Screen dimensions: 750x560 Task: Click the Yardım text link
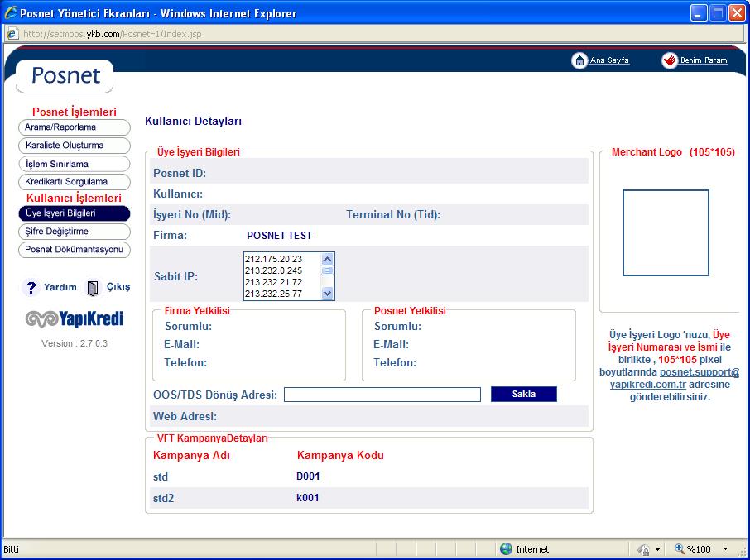pos(60,287)
